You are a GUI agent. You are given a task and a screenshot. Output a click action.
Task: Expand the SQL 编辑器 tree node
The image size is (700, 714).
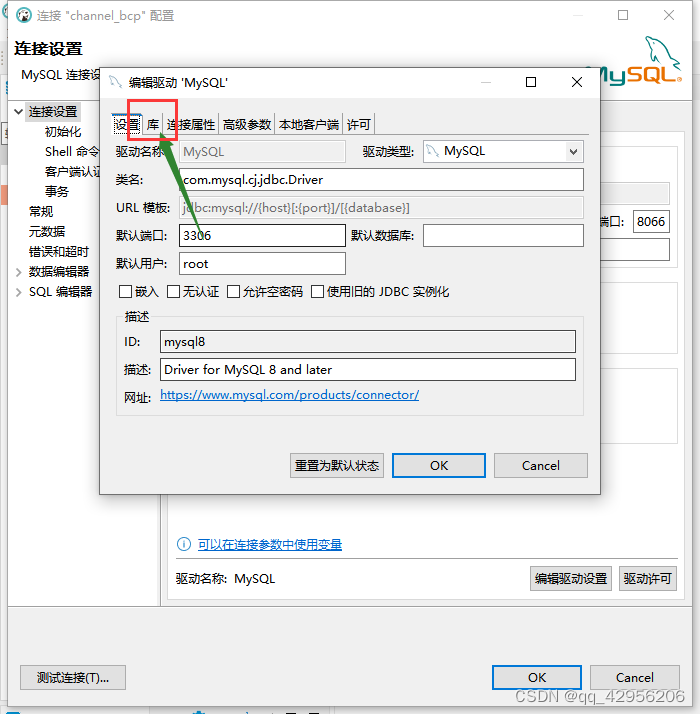(x=19, y=292)
